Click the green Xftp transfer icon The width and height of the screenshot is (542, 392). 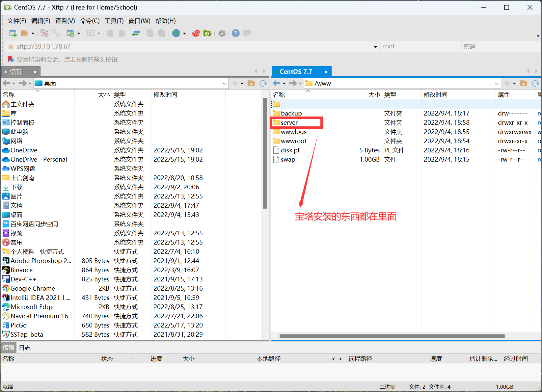(x=207, y=33)
